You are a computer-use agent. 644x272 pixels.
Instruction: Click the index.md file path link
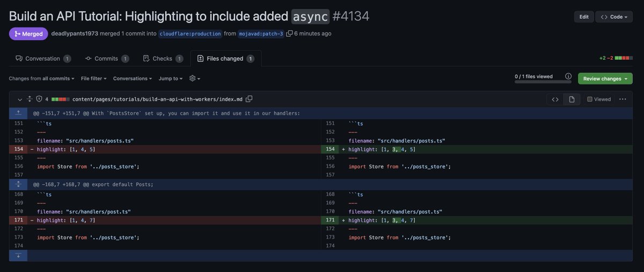157,99
